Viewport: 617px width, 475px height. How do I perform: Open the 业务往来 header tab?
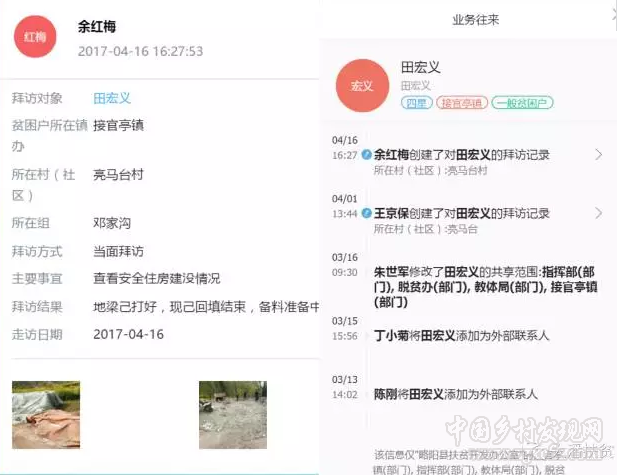pyautogui.click(x=473, y=19)
